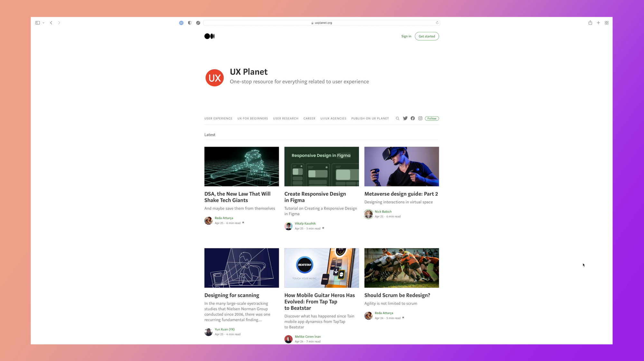
Task: Click the PUBLISH ON UX PLANET menu item
Action: click(370, 118)
